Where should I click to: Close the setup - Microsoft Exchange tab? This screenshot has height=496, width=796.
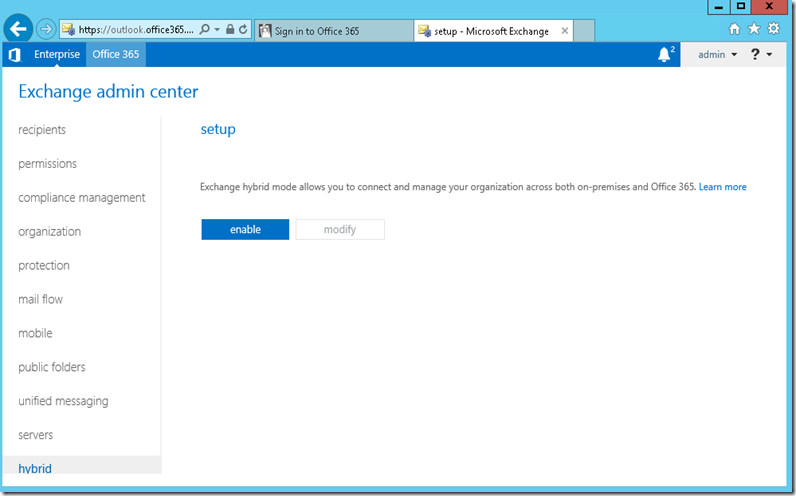[565, 31]
